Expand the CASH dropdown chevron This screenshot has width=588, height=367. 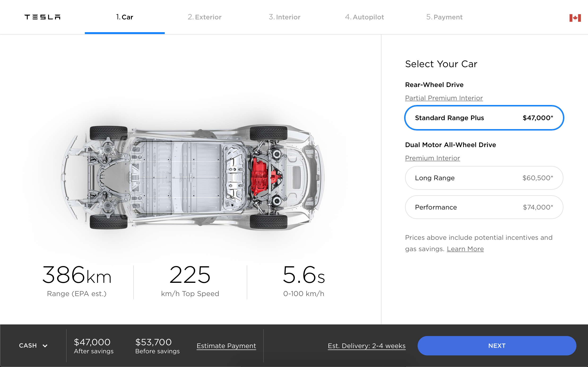(x=45, y=346)
